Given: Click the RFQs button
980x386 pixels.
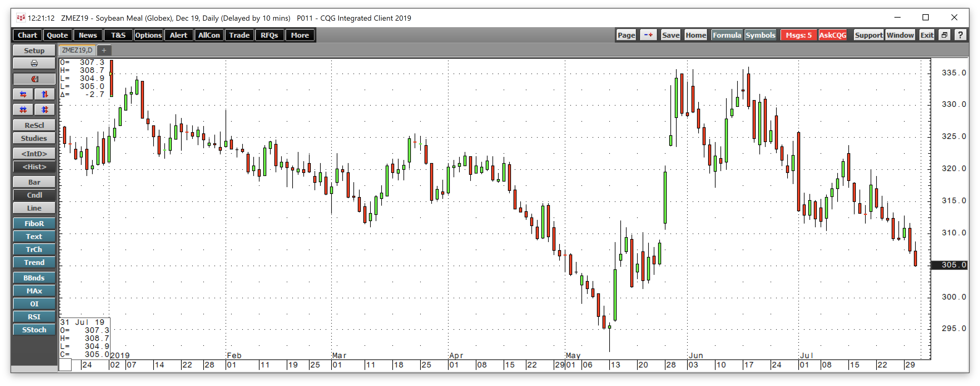Looking at the screenshot, I should point(269,35).
